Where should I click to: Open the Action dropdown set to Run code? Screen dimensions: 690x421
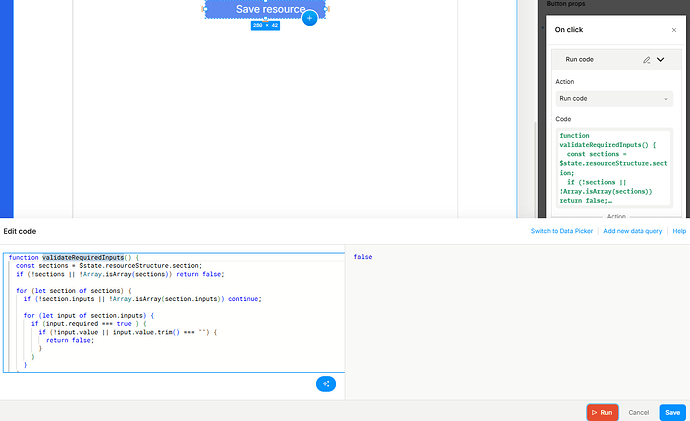coord(614,99)
